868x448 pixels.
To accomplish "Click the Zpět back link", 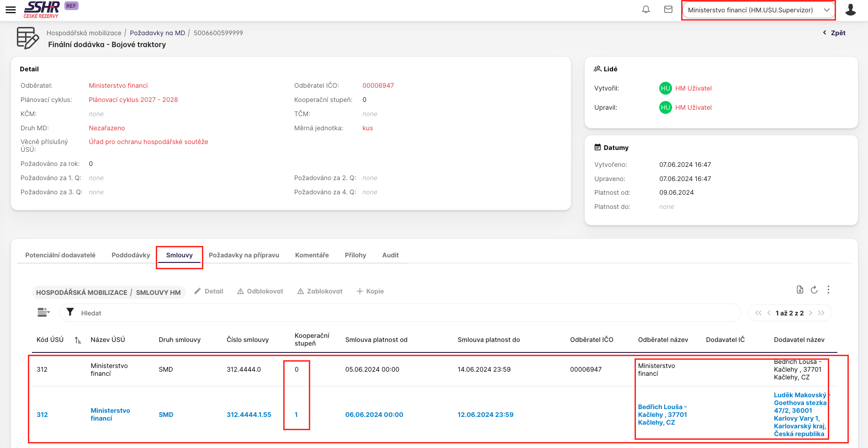I will tap(834, 33).
